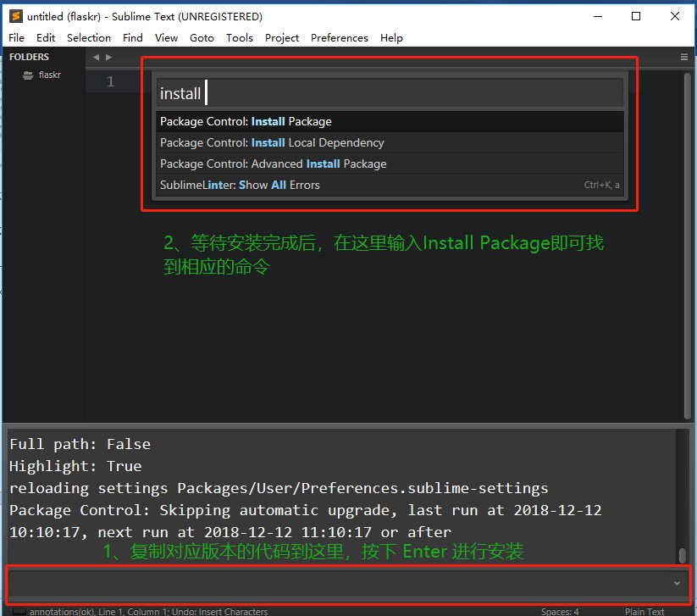Click Plain Text syntax selector
The width and height of the screenshot is (697, 616).
[644, 612]
